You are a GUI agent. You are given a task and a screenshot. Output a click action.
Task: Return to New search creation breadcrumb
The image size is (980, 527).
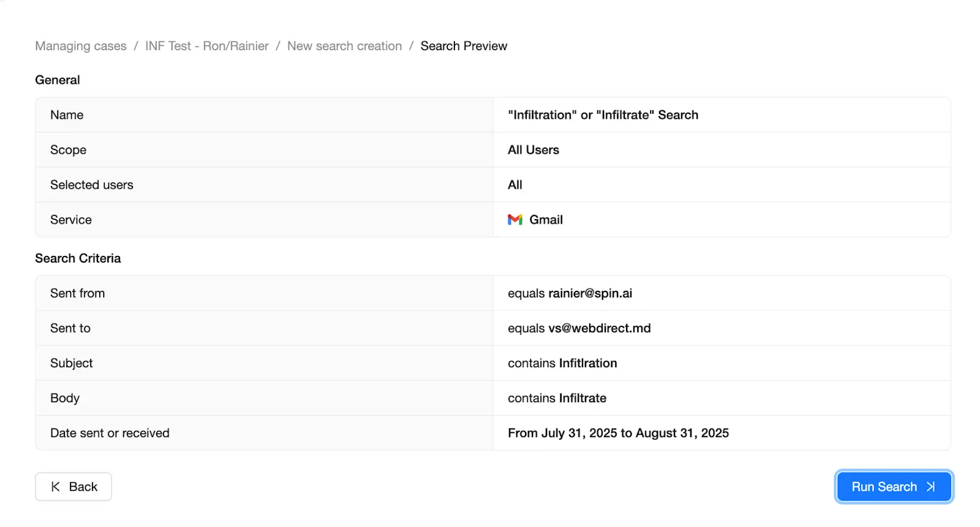[x=345, y=46]
